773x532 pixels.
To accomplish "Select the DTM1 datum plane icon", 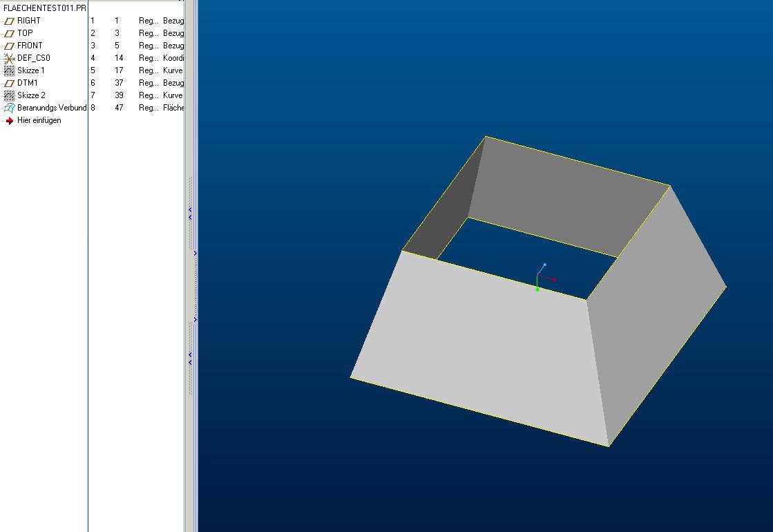I will click(9, 83).
